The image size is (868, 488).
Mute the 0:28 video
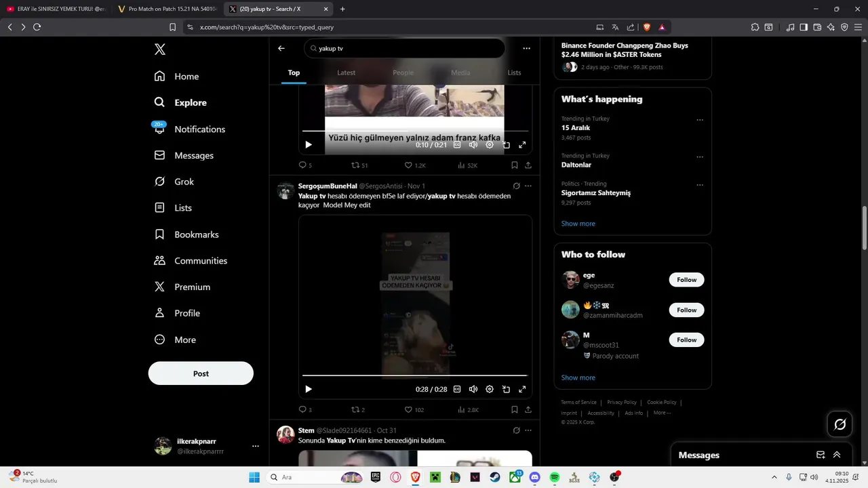click(x=473, y=389)
